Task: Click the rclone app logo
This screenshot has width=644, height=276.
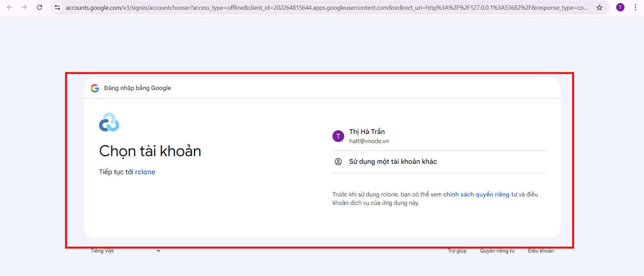Action: (x=109, y=122)
